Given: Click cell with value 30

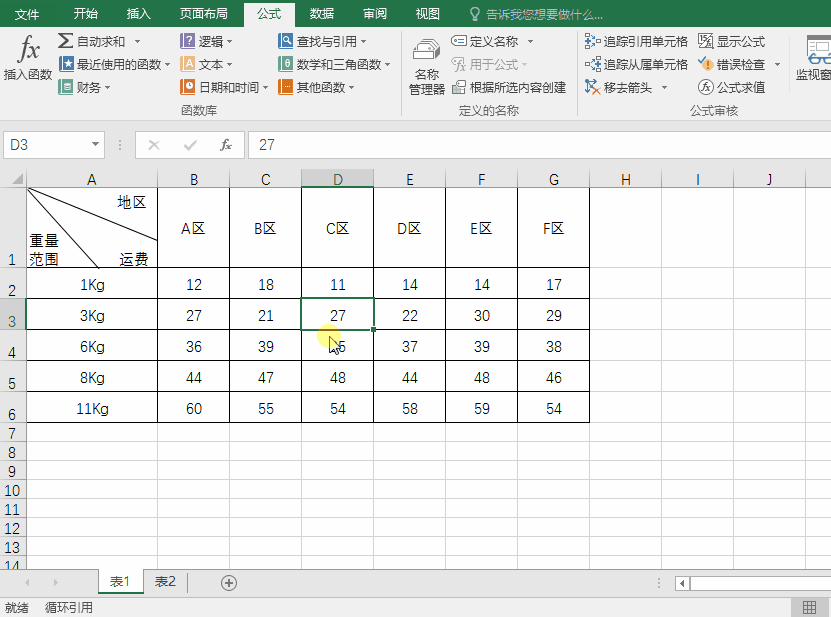Looking at the screenshot, I should coord(481,315).
